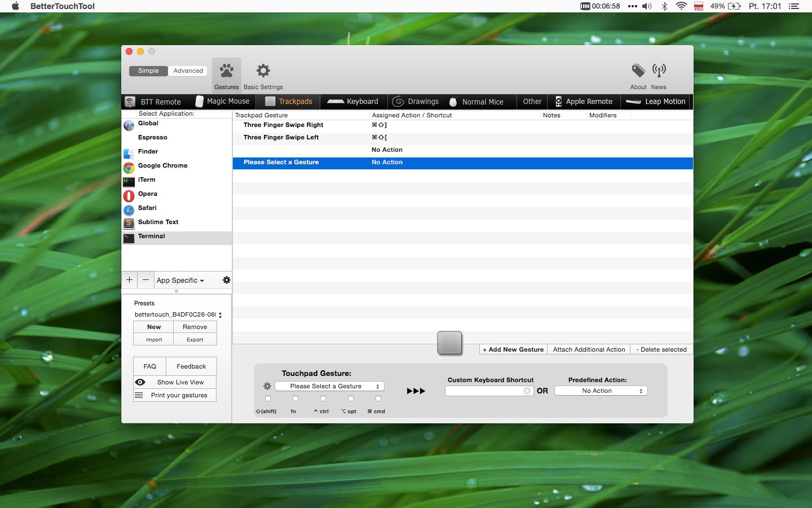Switch to Trackpads tab

click(288, 102)
